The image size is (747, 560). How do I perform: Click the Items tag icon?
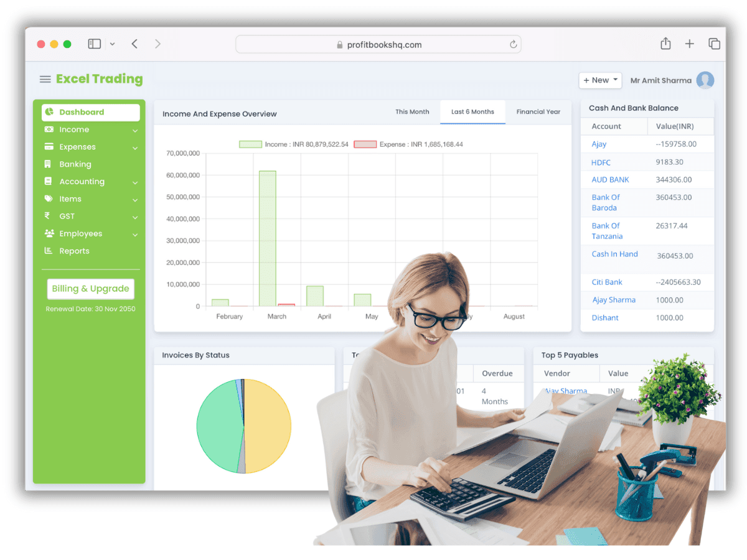[x=49, y=198]
